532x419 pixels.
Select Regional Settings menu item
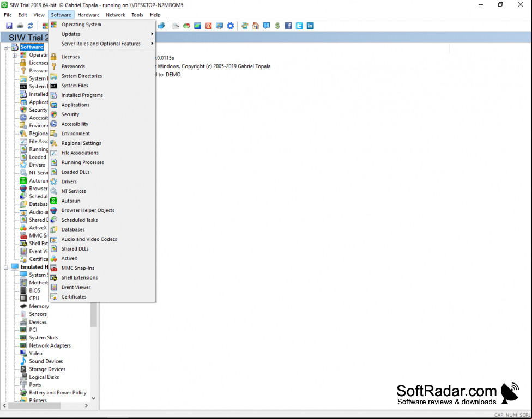pos(102,143)
